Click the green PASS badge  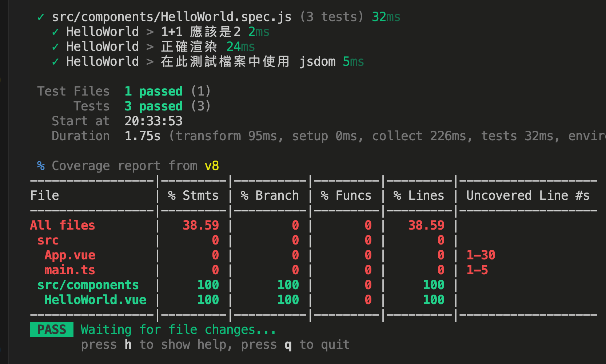point(52,329)
